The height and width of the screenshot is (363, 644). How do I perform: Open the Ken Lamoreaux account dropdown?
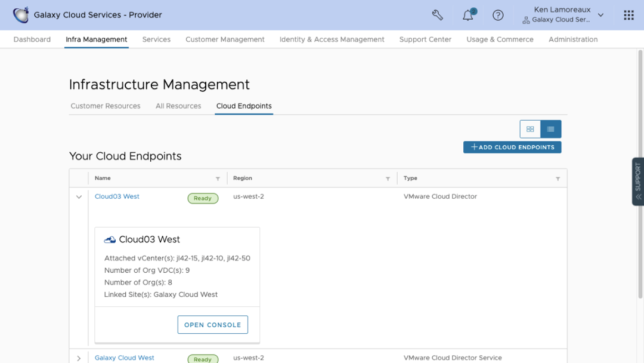click(x=600, y=15)
